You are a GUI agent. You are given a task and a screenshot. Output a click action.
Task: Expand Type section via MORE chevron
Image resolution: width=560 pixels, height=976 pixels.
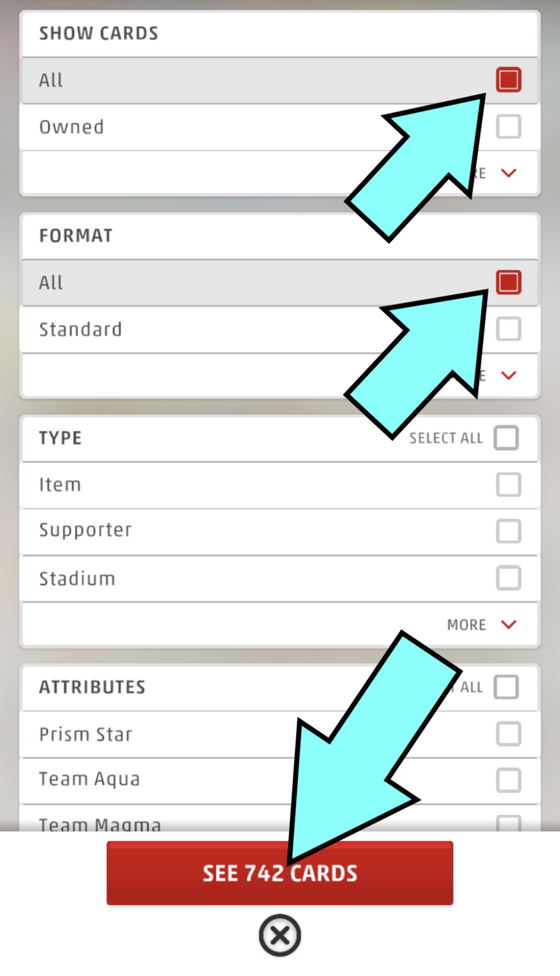508,624
